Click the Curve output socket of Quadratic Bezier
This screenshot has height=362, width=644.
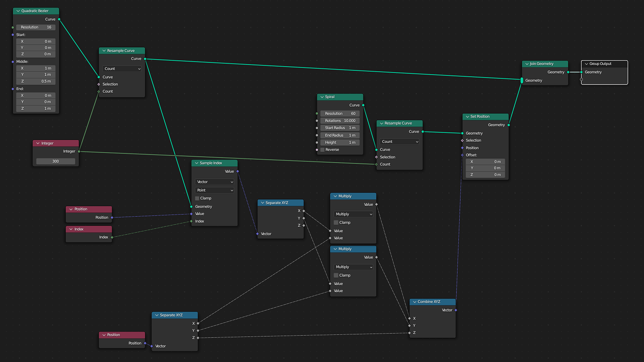pyautogui.click(x=59, y=19)
